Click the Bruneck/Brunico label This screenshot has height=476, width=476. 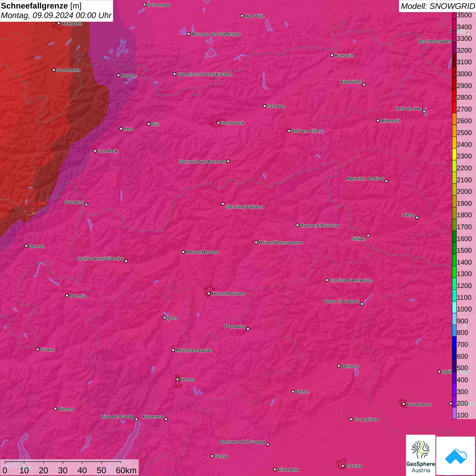319,225
